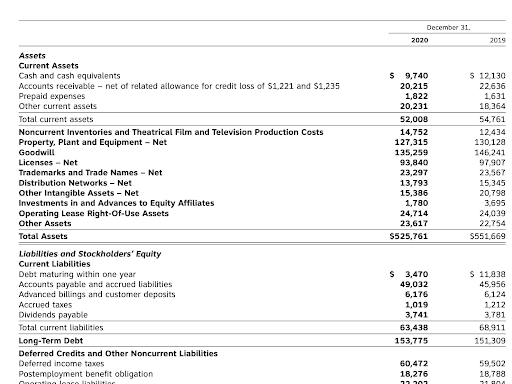Click the Goodwill 2020 value 135,259
This screenshot has height=384, width=512.
click(411, 153)
